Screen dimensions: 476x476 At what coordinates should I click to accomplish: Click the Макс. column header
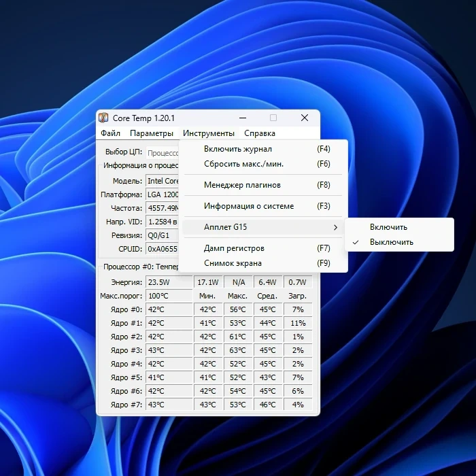coord(238,296)
